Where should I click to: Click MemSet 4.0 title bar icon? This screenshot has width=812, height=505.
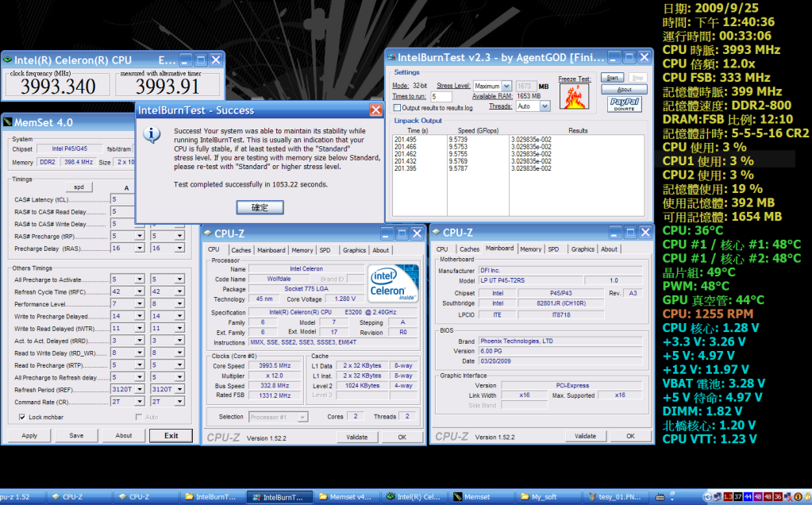point(8,122)
